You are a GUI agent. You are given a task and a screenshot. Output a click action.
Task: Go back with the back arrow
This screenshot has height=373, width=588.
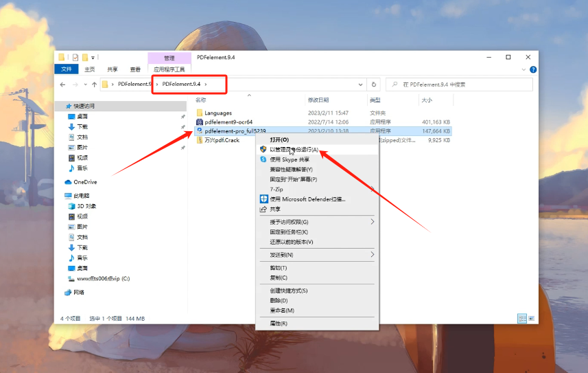click(x=62, y=84)
